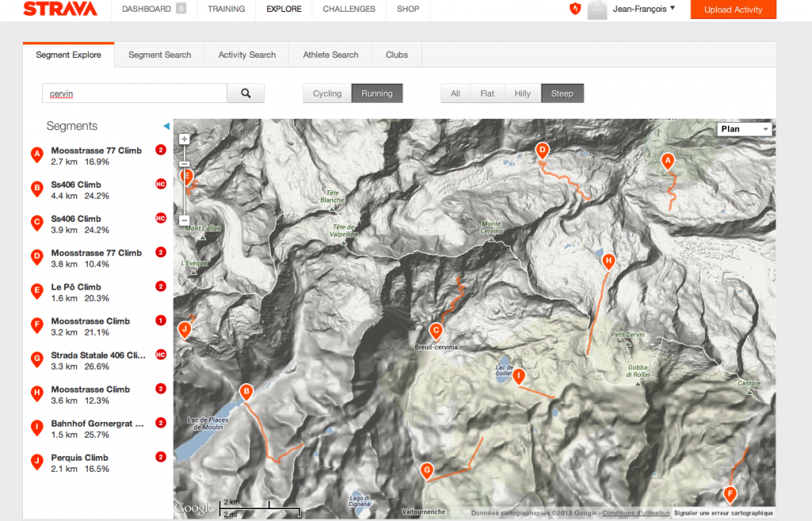Switch to the Segment Explore tab
The image size is (812, 521).
(68, 55)
